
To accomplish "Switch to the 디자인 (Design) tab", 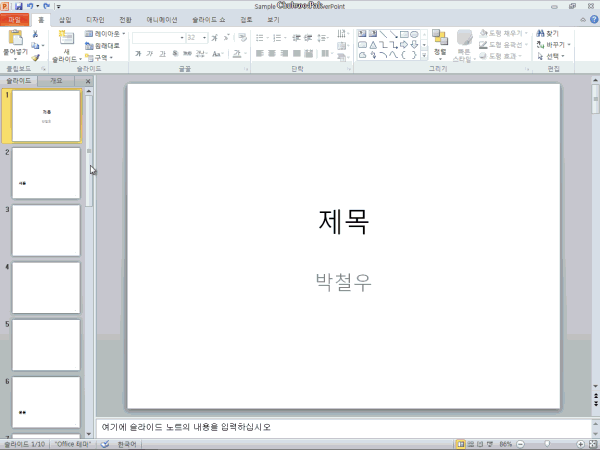I will point(95,20).
